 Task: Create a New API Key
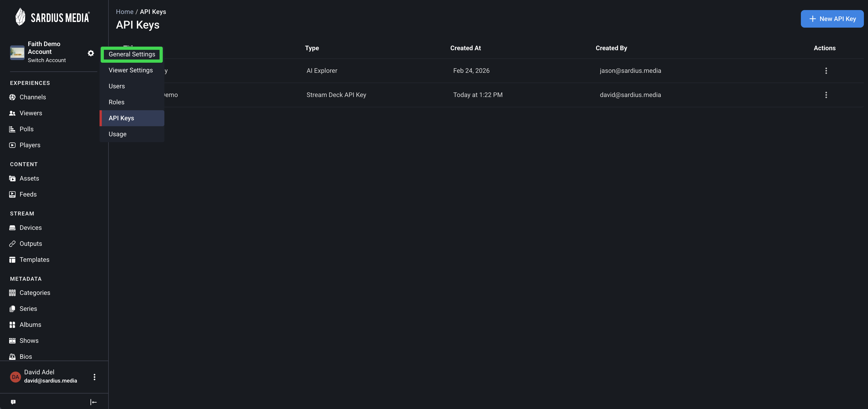pos(832,19)
